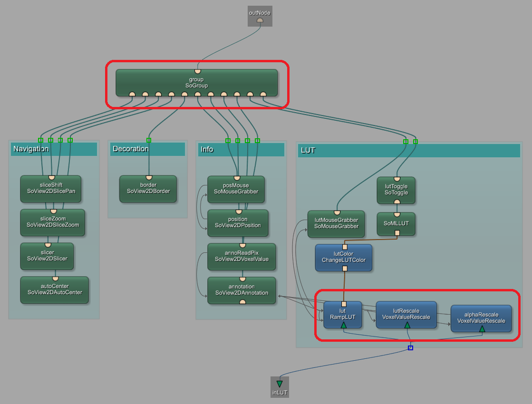Viewport: 532px width, 404px height.
Task: Select the posMouse SoMouseGrabber node
Action: [x=236, y=189]
